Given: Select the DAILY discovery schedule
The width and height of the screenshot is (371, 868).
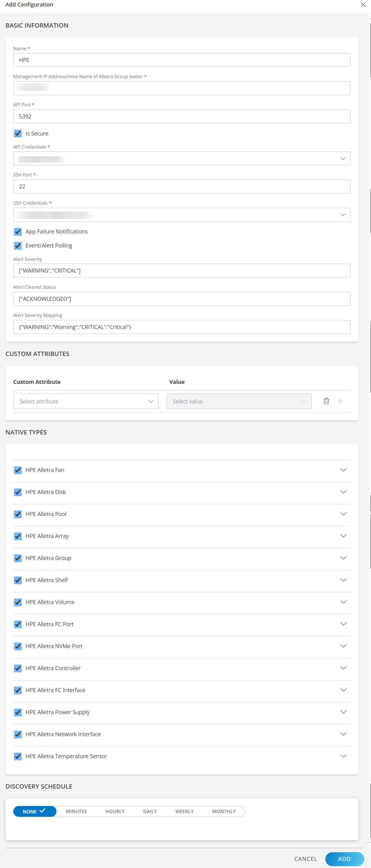Looking at the screenshot, I should click(150, 811).
